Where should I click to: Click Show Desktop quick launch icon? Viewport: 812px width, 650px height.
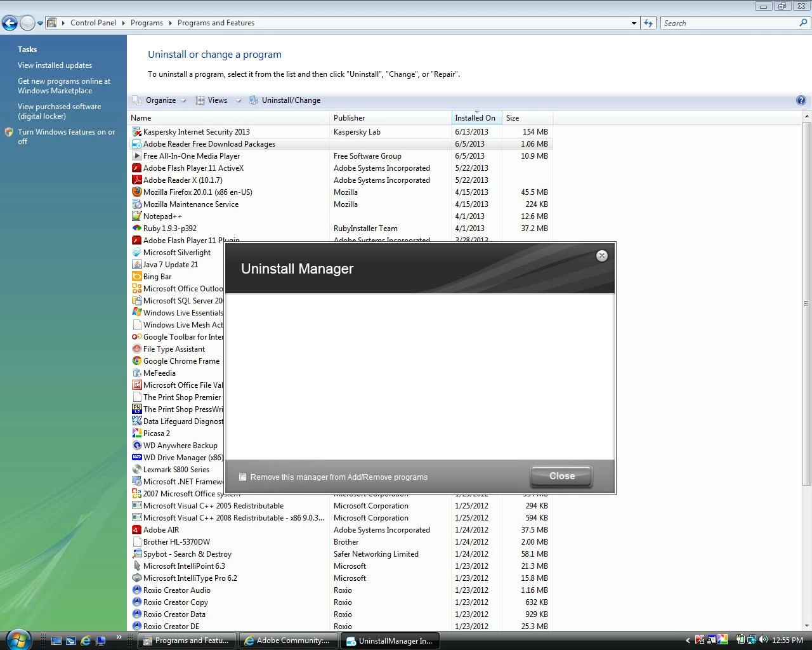click(x=56, y=640)
